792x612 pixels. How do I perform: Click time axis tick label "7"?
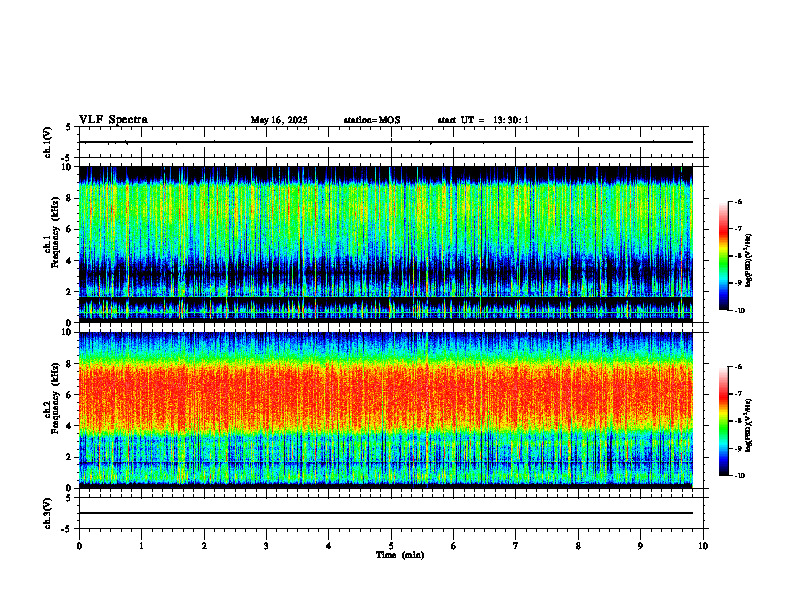(x=516, y=546)
